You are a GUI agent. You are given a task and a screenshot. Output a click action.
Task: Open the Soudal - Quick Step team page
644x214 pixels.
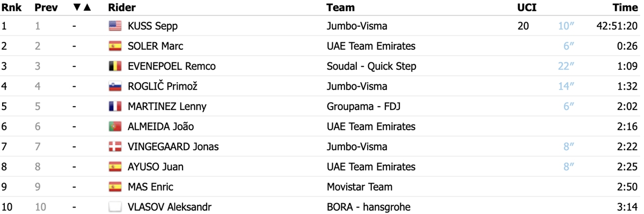click(x=371, y=67)
